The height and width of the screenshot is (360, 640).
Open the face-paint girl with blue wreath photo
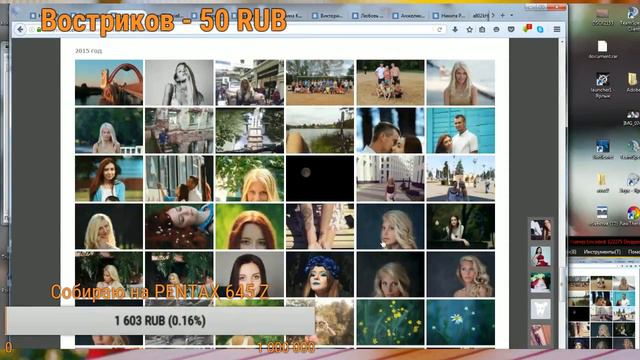pos(320,274)
